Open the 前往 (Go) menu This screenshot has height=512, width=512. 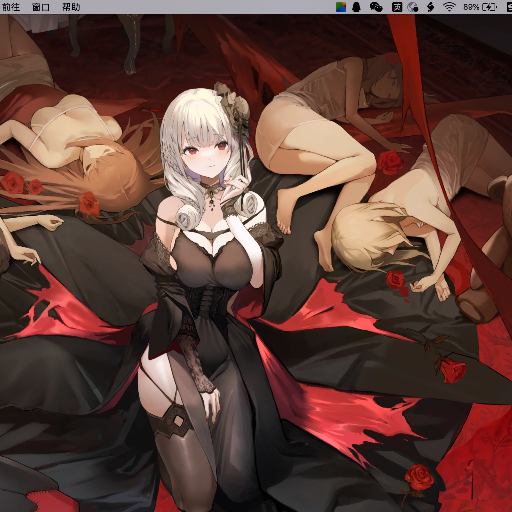click(11, 7)
